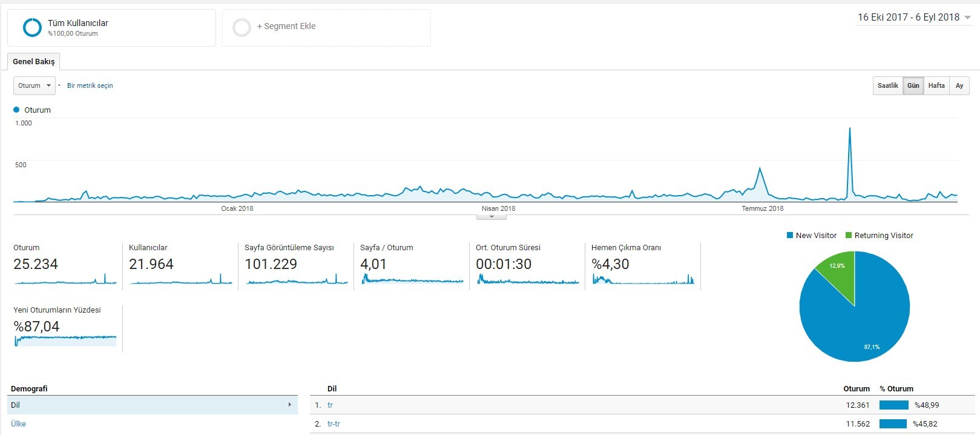This screenshot has width=980, height=435.
Task: Click the Oturum legend dot above chart
Action: tap(16, 110)
